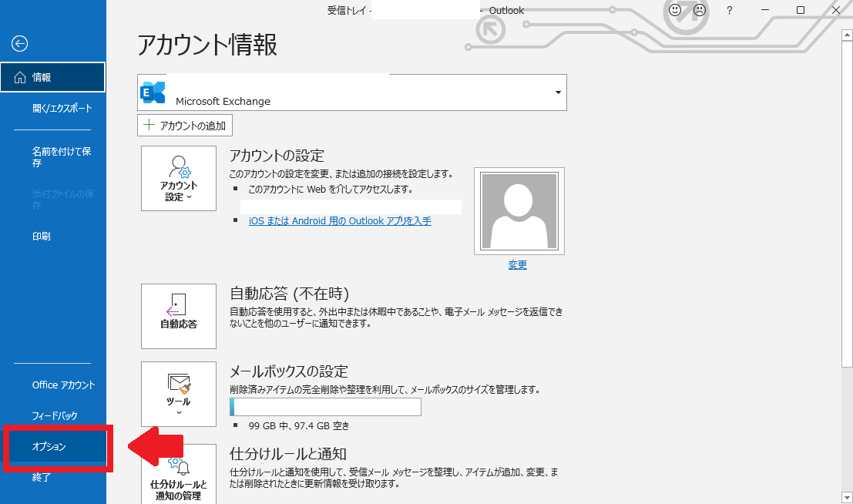Open iOS または Android 用 Outlook アプリ link
The width and height of the screenshot is (853, 504).
pos(340,221)
